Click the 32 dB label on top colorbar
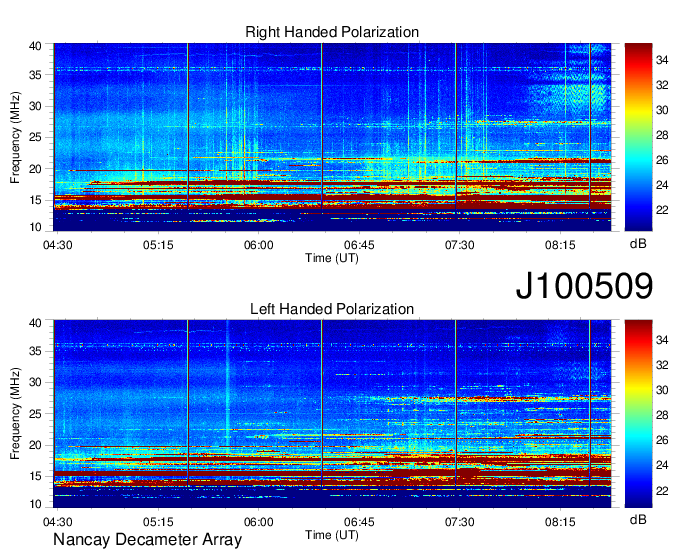This screenshot has width=680, height=552. [x=662, y=85]
